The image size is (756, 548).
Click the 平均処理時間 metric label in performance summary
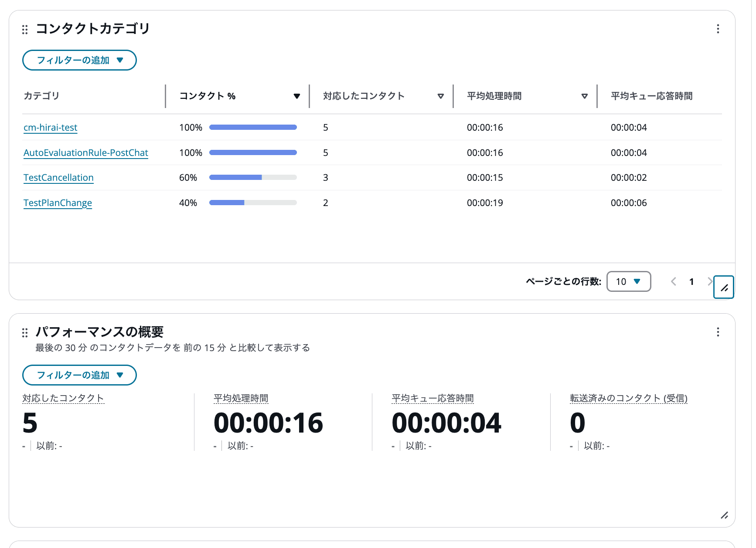[241, 398]
